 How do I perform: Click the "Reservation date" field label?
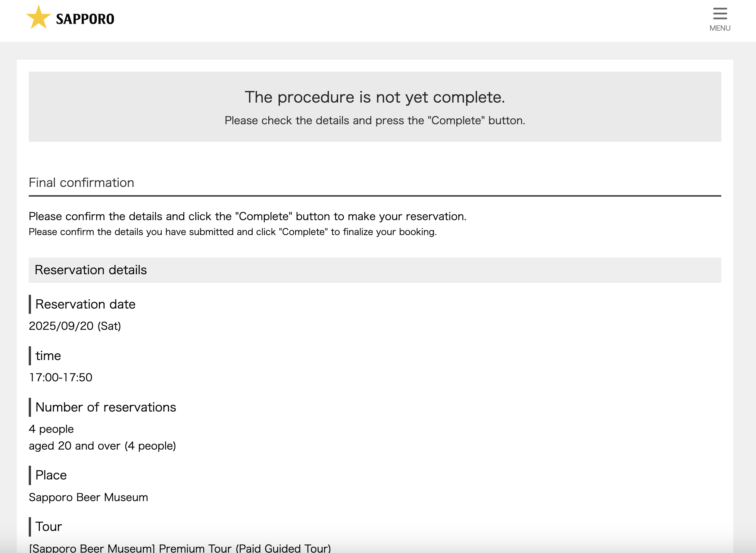click(x=85, y=304)
